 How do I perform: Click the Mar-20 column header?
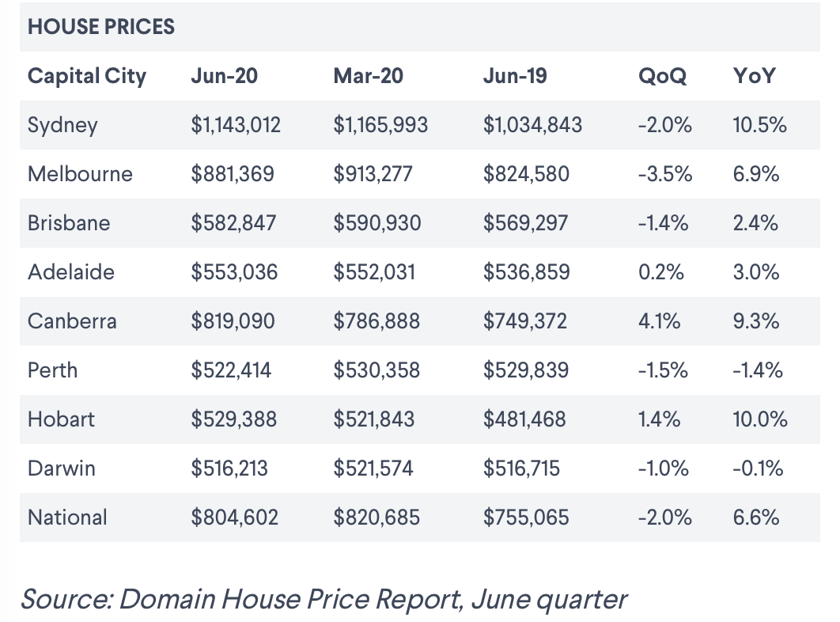pyautogui.click(x=368, y=76)
